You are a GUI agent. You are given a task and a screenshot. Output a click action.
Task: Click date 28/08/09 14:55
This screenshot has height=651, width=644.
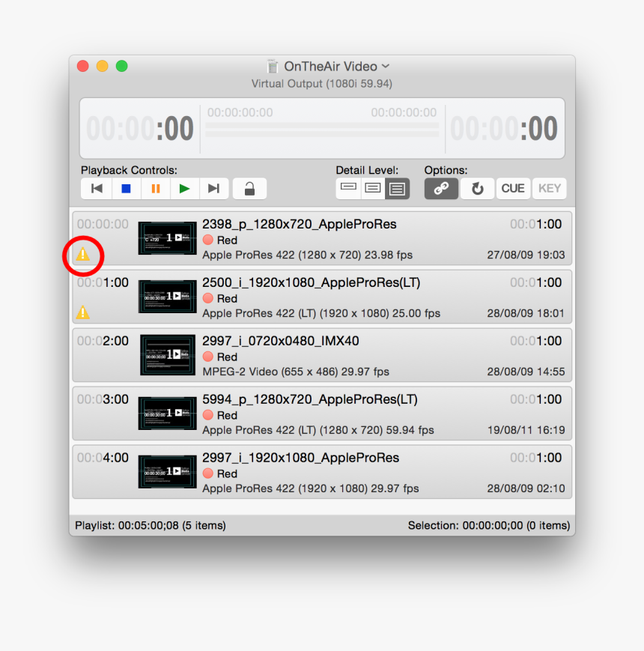point(526,372)
